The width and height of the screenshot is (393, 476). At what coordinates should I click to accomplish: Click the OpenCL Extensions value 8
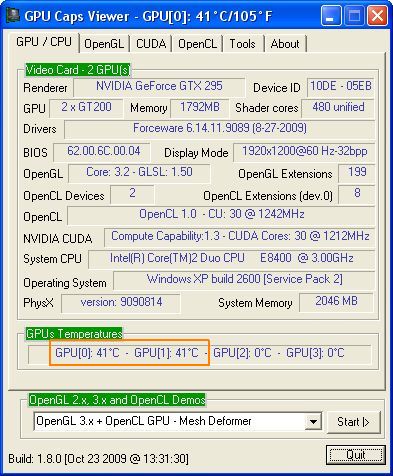coord(357,194)
